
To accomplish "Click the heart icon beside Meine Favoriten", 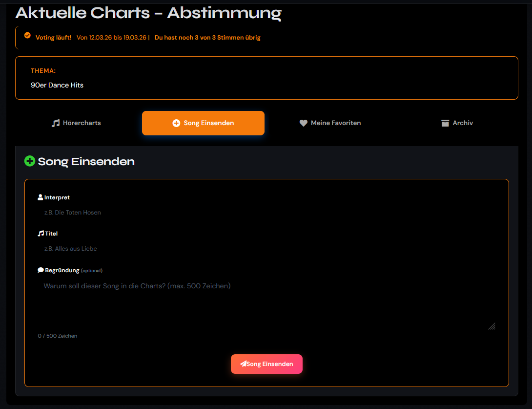I will (x=304, y=123).
